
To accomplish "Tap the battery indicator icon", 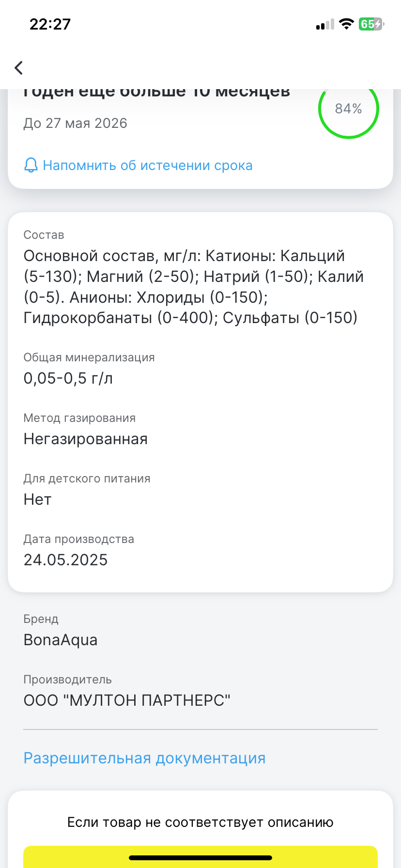I will pos(371,24).
